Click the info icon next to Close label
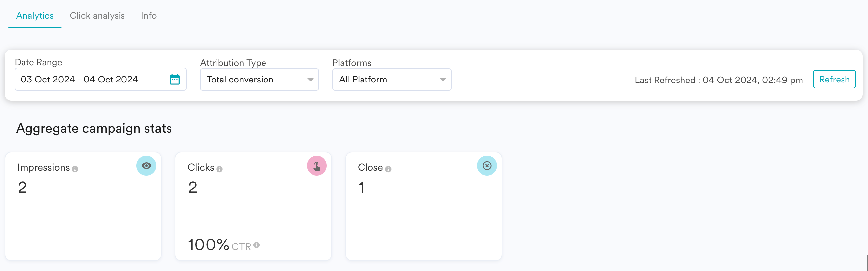 pyautogui.click(x=388, y=169)
